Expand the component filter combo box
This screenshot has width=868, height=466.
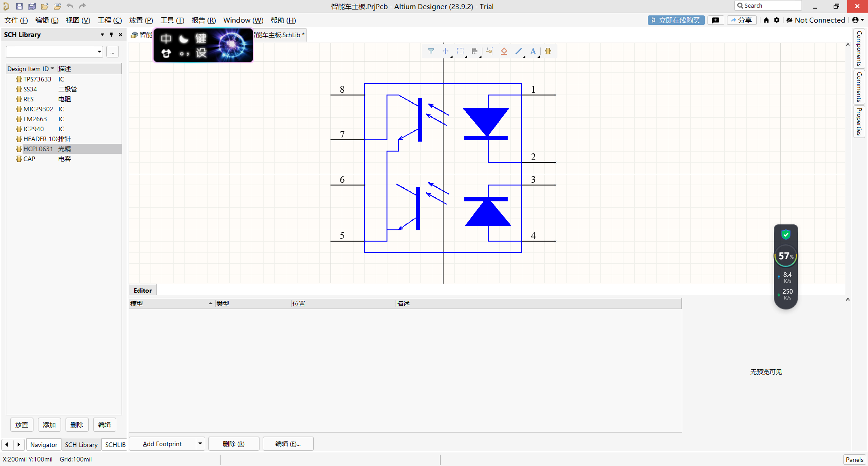99,52
